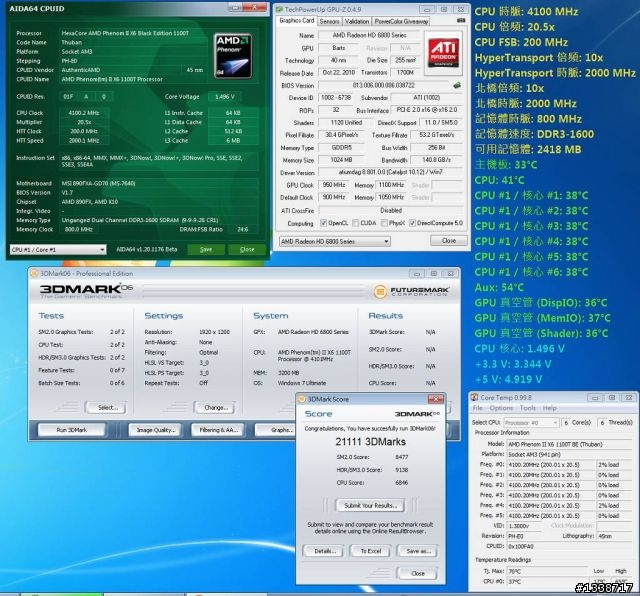Image resolution: width=640 pixels, height=596 pixels.
Task: Open the AMD Radeon HD 6800 Series dropdown
Action: (334, 241)
